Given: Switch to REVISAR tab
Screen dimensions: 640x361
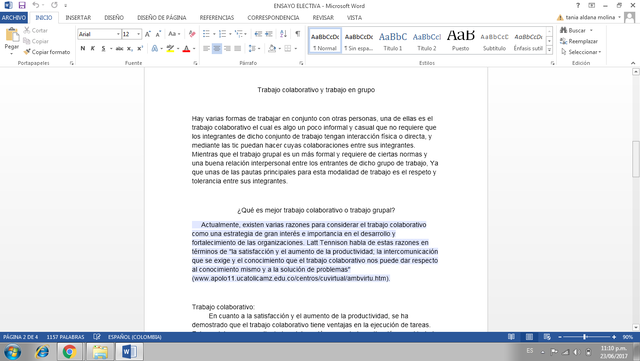Looking at the screenshot, I should (x=323, y=18).
